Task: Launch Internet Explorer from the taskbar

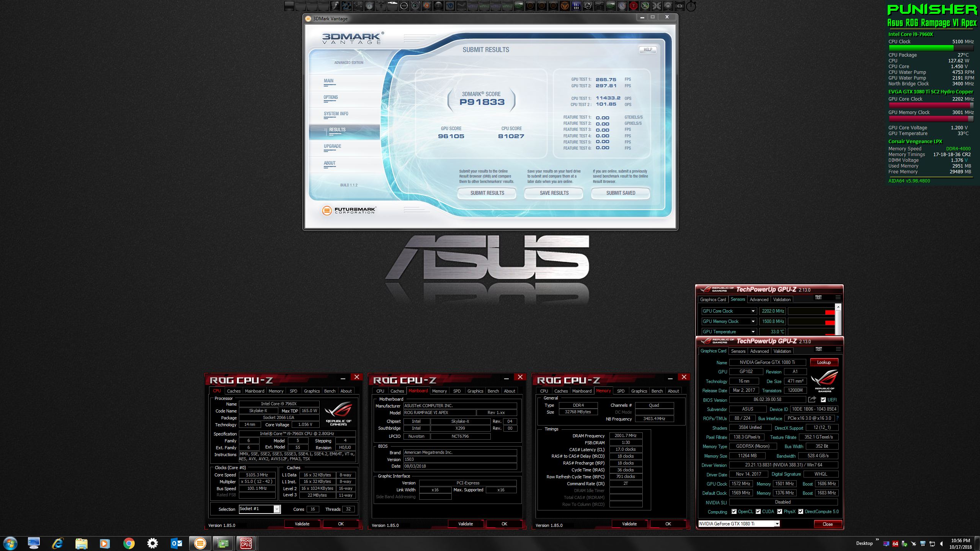Action: click(58, 543)
